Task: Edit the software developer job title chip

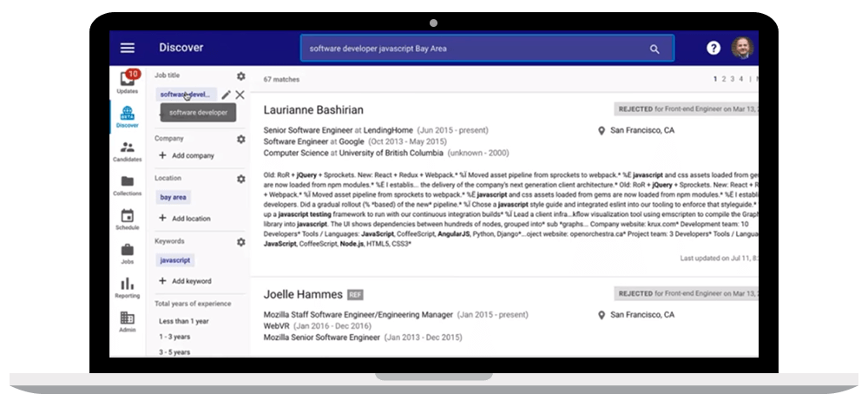Action: click(226, 95)
